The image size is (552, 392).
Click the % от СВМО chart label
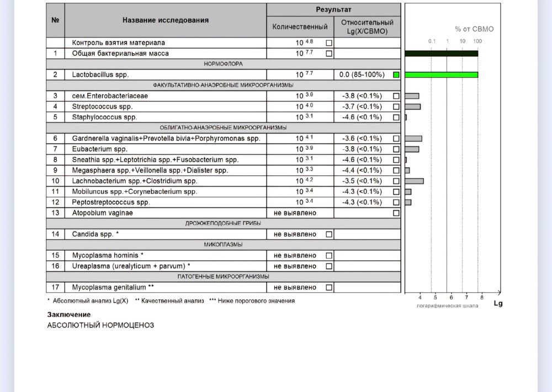coord(474,29)
